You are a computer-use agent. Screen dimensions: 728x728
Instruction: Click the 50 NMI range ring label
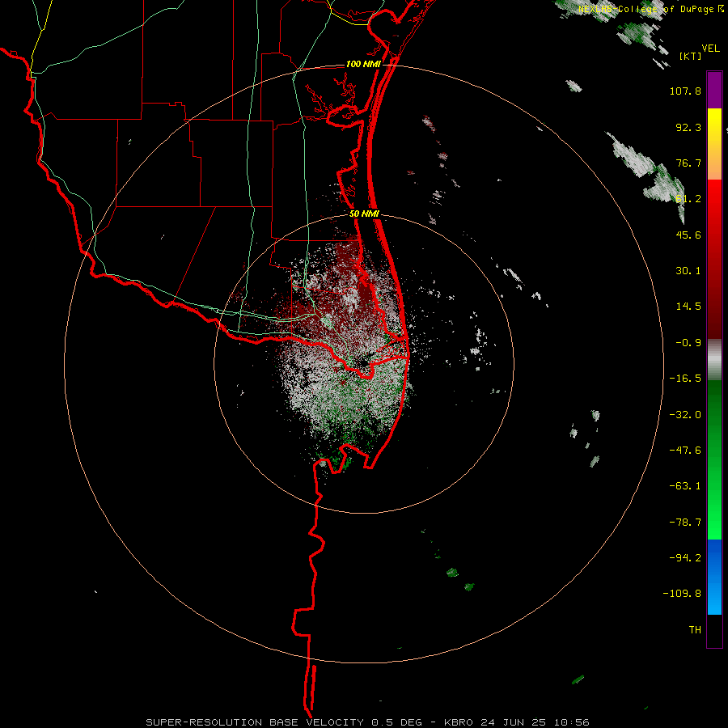pos(365,214)
